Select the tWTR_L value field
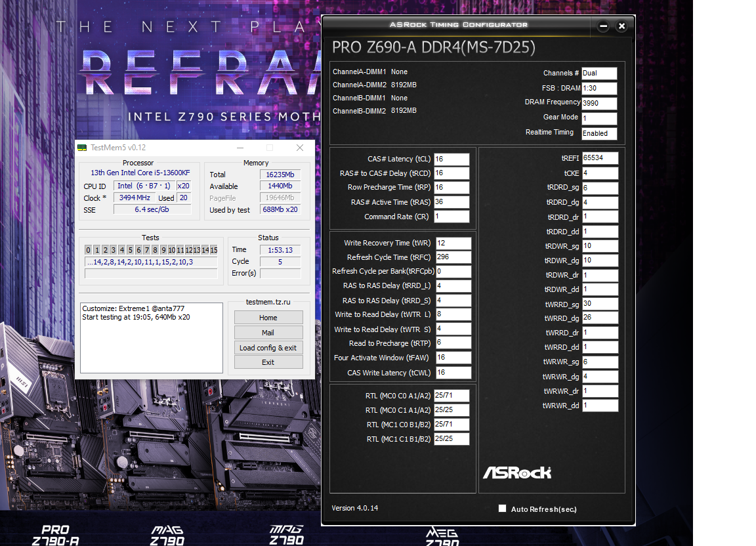756x546 pixels. 453,314
